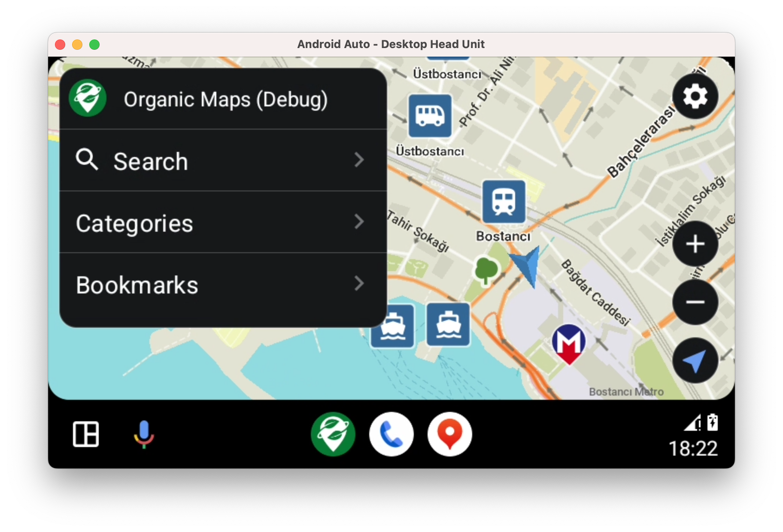This screenshot has height=532, width=783.
Task: Click the magnifier icon beside Search
Action: (x=87, y=160)
